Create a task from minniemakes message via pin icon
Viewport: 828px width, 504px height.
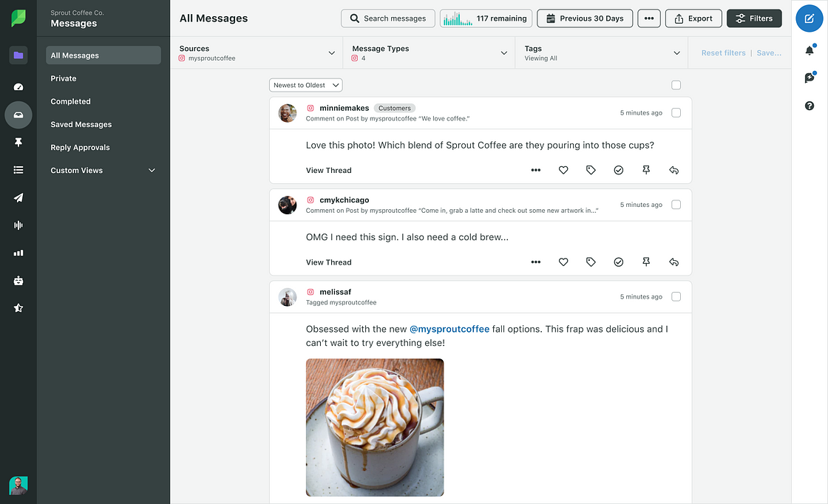coord(645,170)
